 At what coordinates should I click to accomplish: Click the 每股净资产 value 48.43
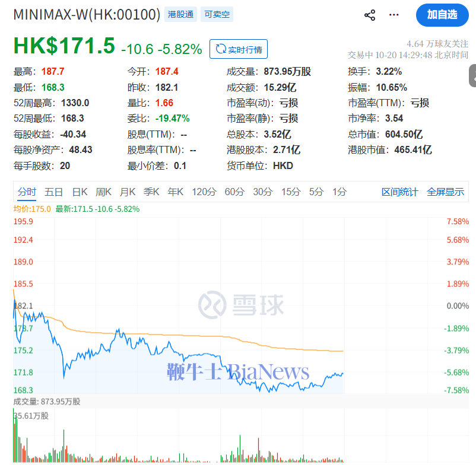pyautogui.click(x=81, y=149)
